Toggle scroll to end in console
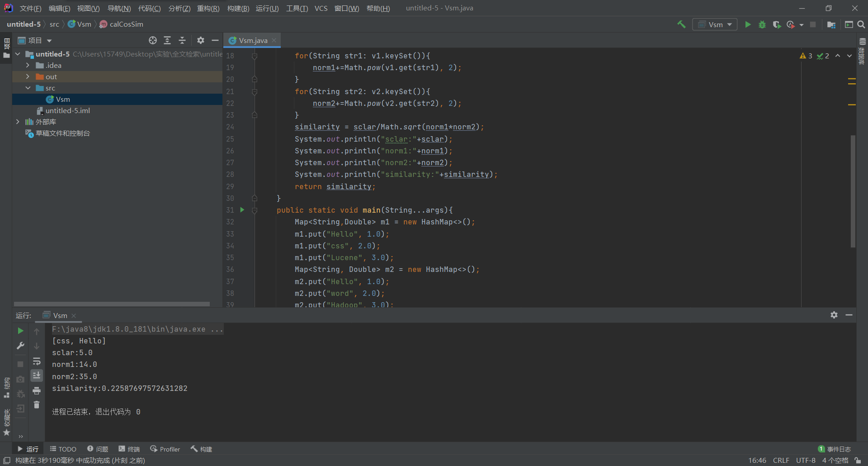The width and height of the screenshot is (868, 466). tap(37, 376)
